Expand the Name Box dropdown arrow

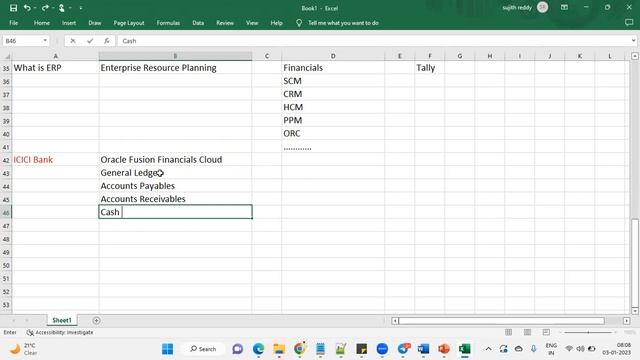(45, 41)
